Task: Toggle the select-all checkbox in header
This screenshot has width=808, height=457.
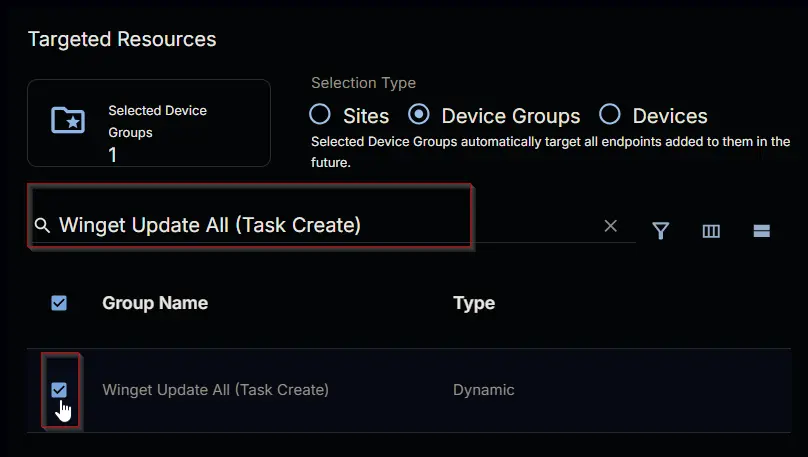Action: 59,303
